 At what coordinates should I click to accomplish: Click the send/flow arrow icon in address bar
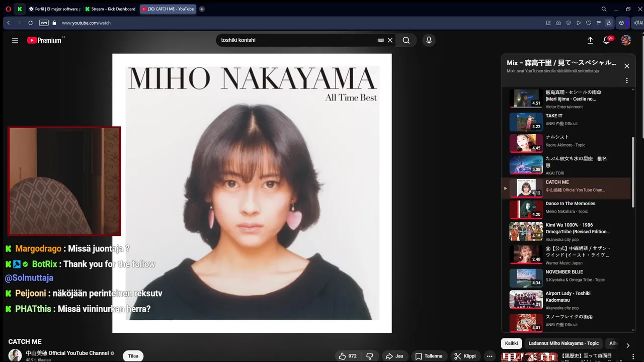(579, 23)
